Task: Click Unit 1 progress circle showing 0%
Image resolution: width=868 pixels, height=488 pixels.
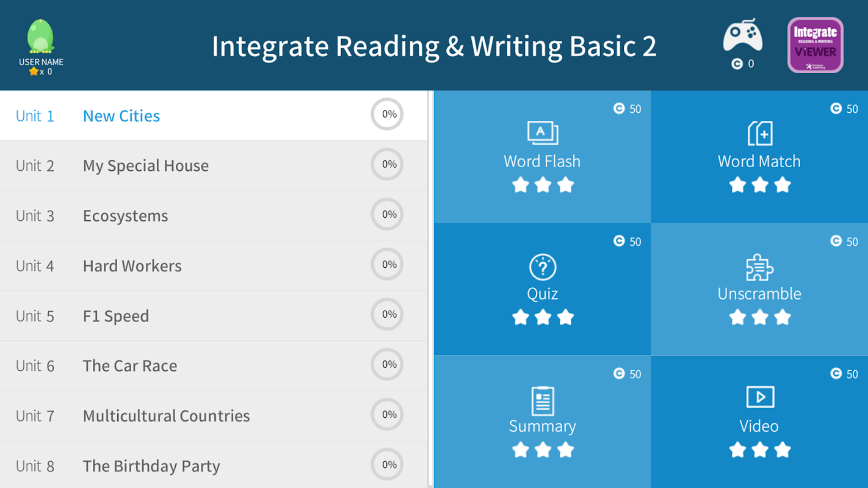Action: (388, 114)
